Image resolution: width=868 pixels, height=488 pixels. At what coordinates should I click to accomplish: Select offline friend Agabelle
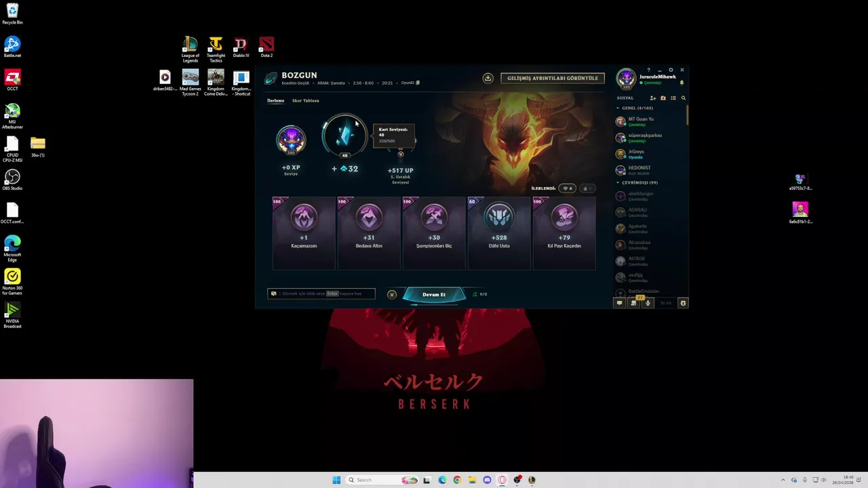[650, 228]
